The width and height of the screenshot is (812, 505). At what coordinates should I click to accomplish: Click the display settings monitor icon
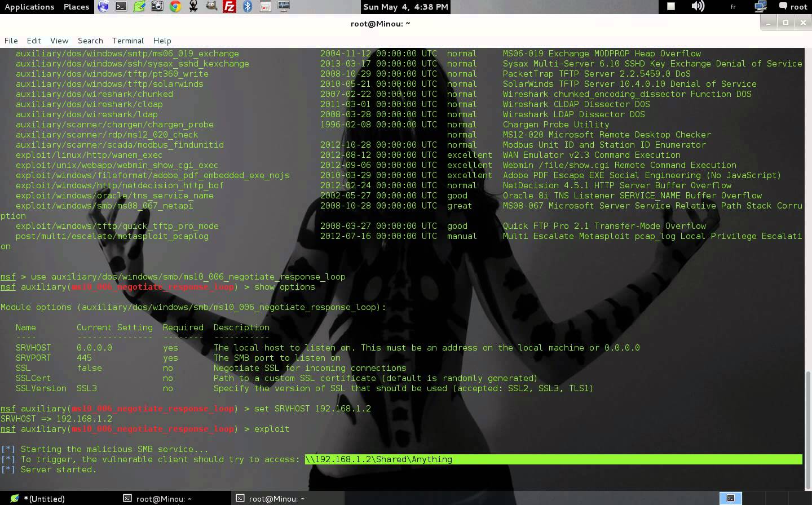pyautogui.click(x=283, y=7)
